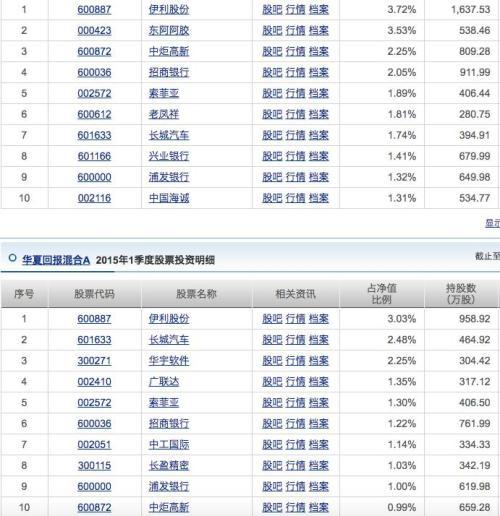Viewport: 500px width, 516px height.
Task: Open 行情 for 招商银行 in top table
Action: pos(295,72)
